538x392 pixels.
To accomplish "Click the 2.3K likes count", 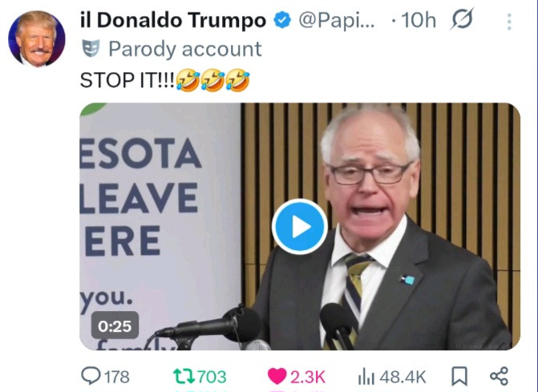I will coord(308,377).
